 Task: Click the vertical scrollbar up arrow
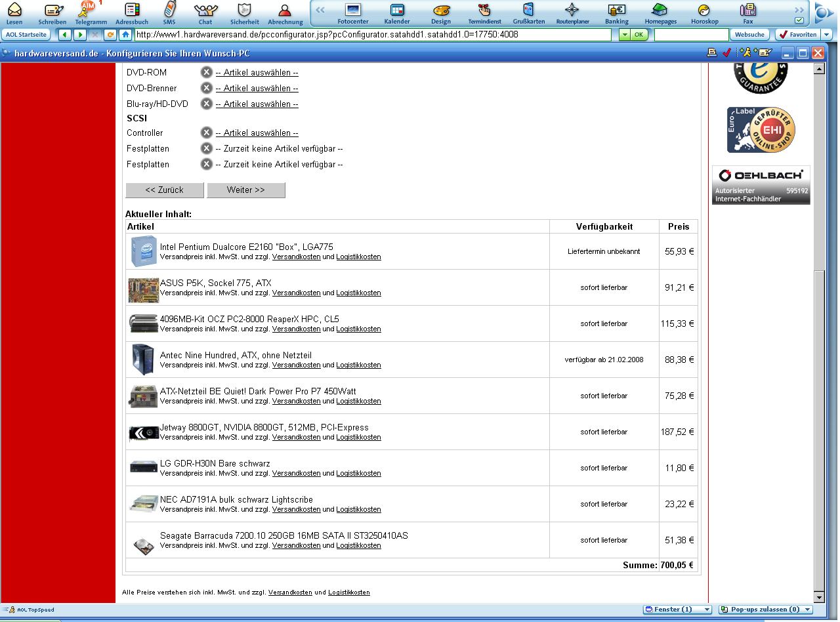tap(819, 69)
